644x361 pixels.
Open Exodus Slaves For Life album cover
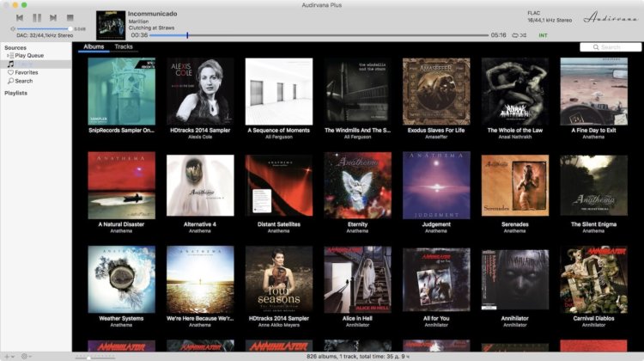point(436,91)
